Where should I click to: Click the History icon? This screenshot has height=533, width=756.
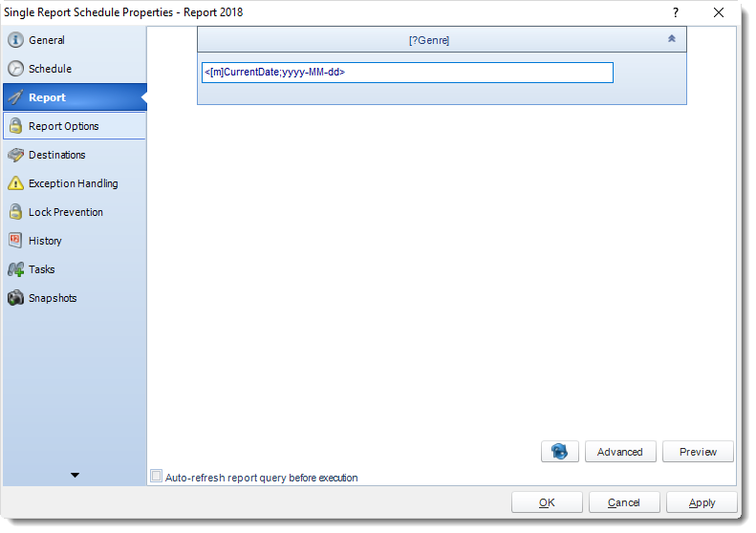coord(15,241)
